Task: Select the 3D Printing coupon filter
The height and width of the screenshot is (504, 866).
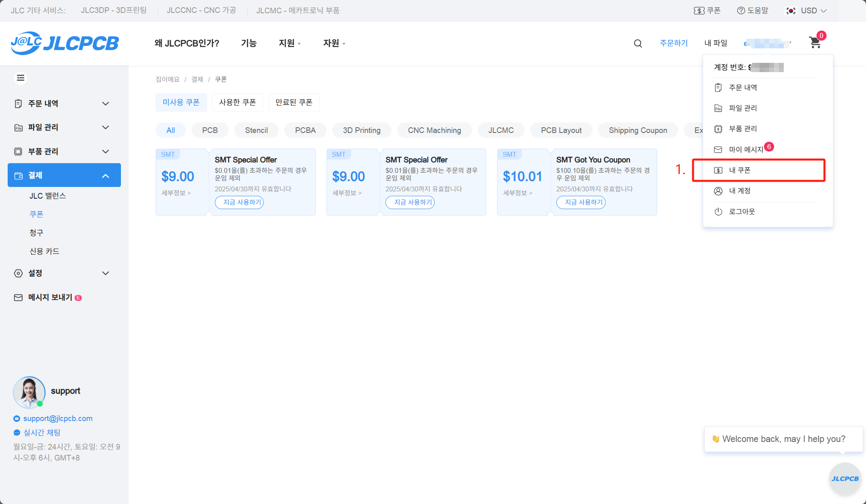Action: (x=362, y=130)
